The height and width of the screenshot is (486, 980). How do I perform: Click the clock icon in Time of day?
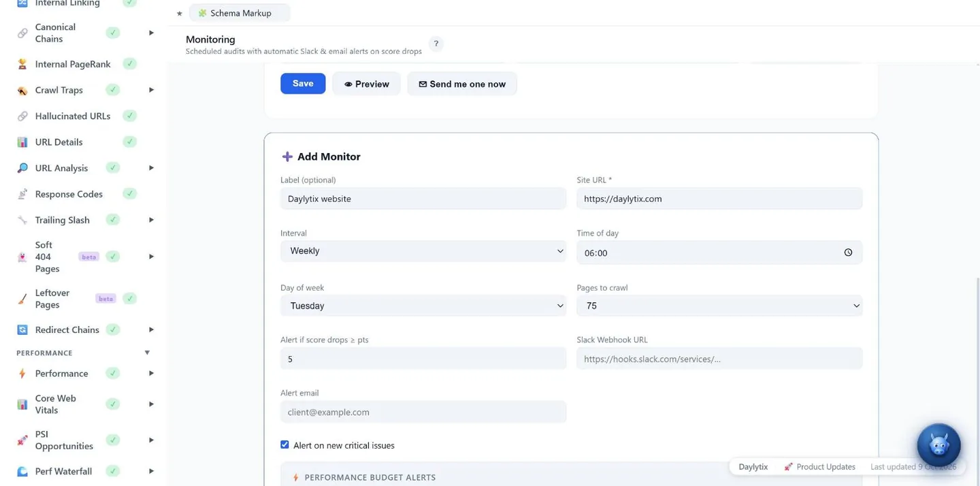pyautogui.click(x=848, y=253)
